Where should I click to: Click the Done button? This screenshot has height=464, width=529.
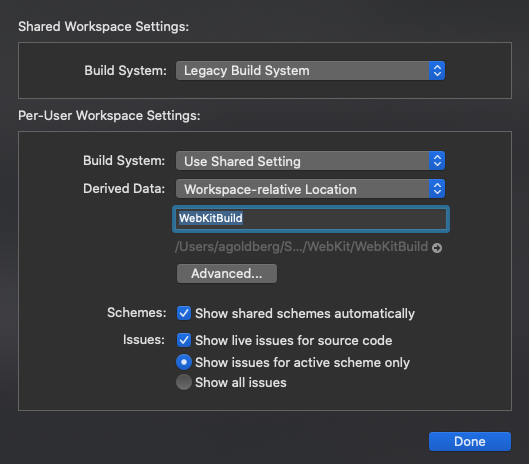(470, 441)
